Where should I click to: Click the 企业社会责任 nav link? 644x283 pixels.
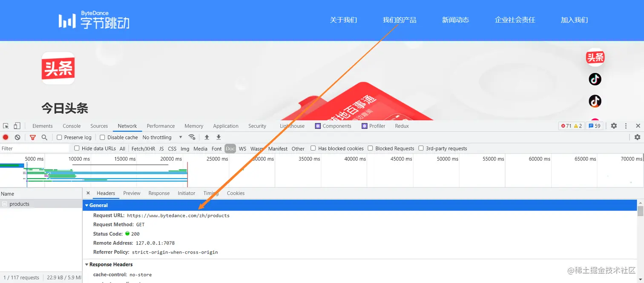coord(515,20)
